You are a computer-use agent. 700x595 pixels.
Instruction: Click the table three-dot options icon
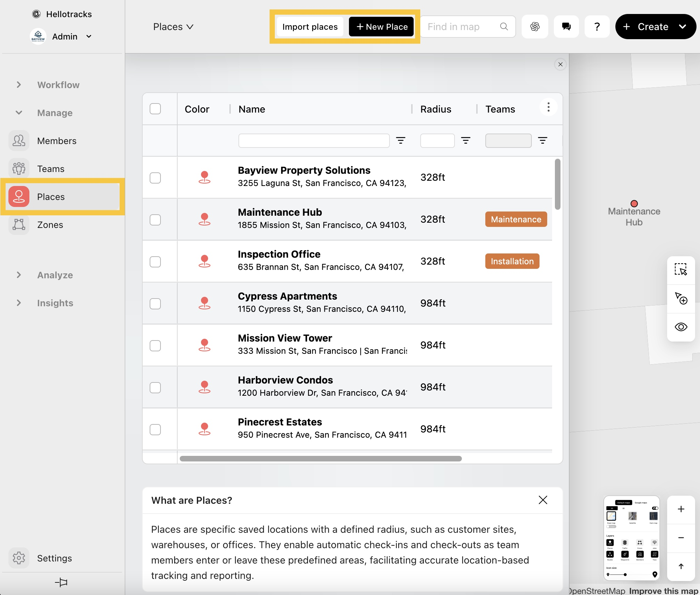point(548,107)
